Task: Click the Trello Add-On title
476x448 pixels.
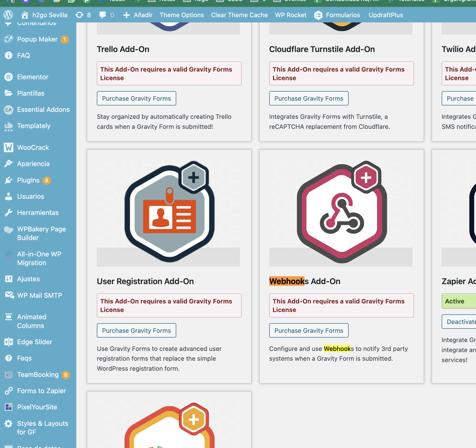Action: click(123, 49)
